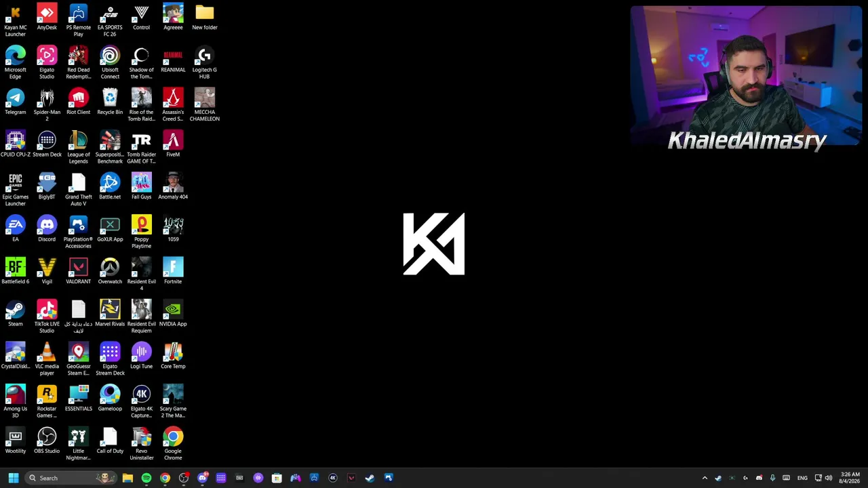Open the Windows Start menu
This screenshot has width=868, height=488.
coord(14,478)
